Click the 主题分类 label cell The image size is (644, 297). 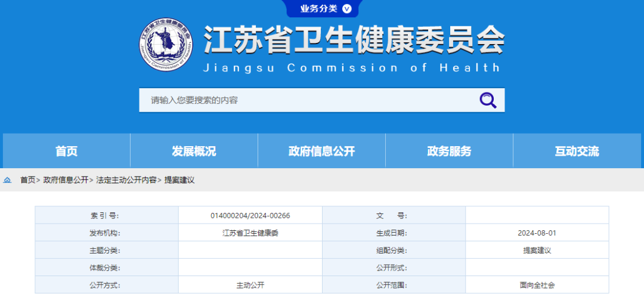click(x=107, y=250)
